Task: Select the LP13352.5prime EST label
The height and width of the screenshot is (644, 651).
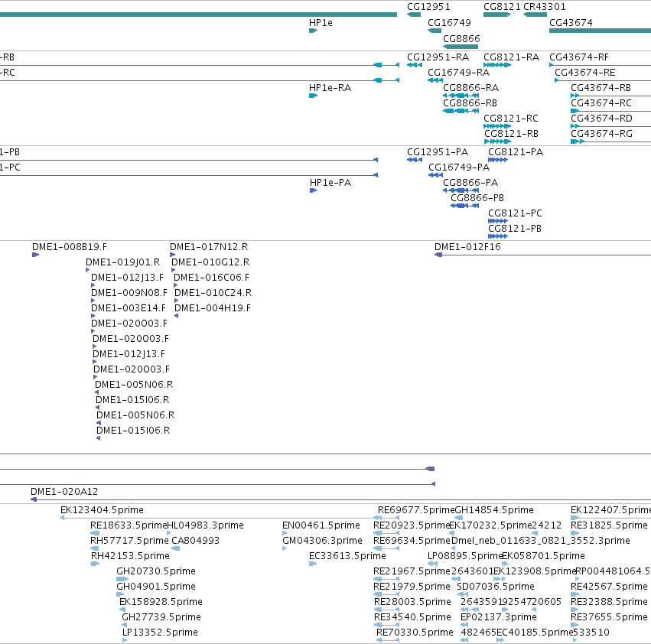Action: 160,633
